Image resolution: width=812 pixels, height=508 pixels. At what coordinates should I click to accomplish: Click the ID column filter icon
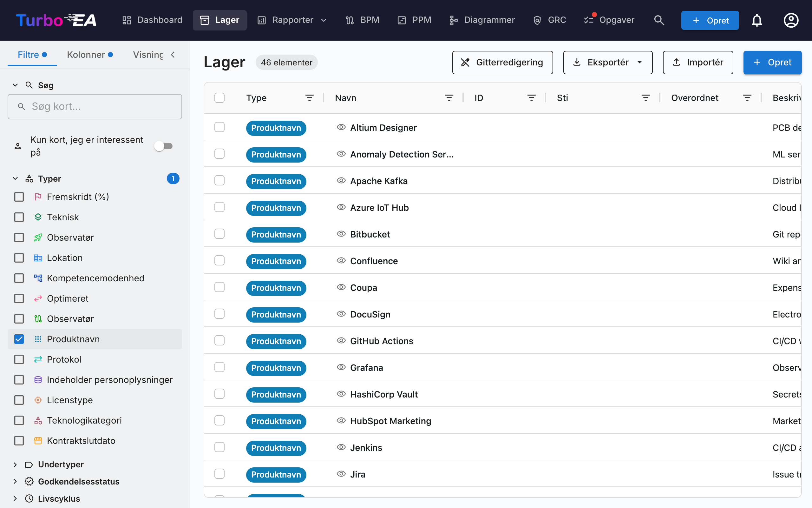pyautogui.click(x=532, y=98)
